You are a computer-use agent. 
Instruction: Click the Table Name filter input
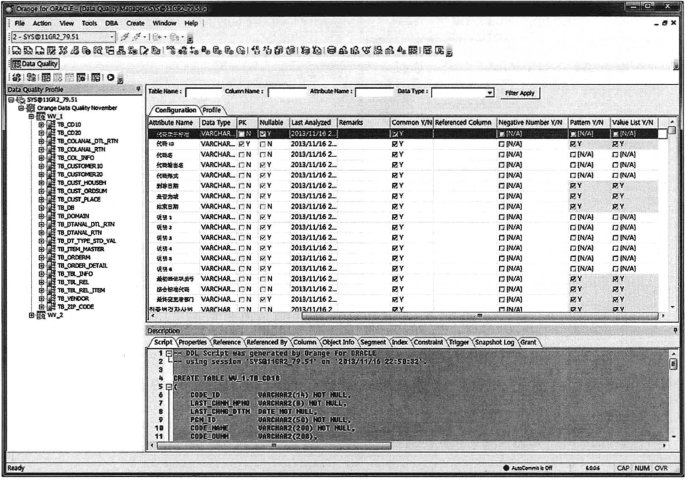point(203,93)
